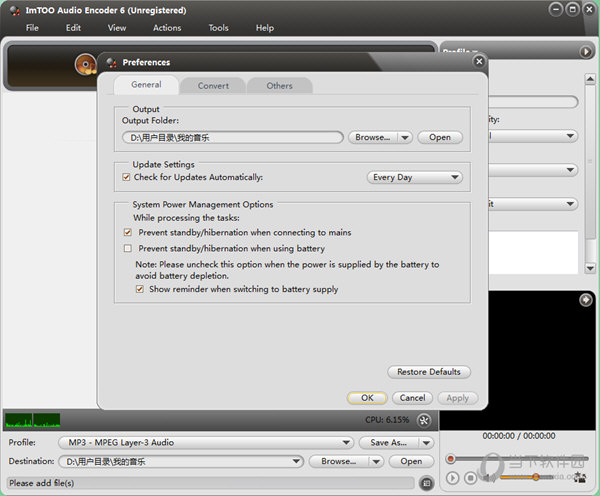The width and height of the screenshot is (600, 496).
Task: Open the CPU settings wrench icon
Action: [424, 421]
